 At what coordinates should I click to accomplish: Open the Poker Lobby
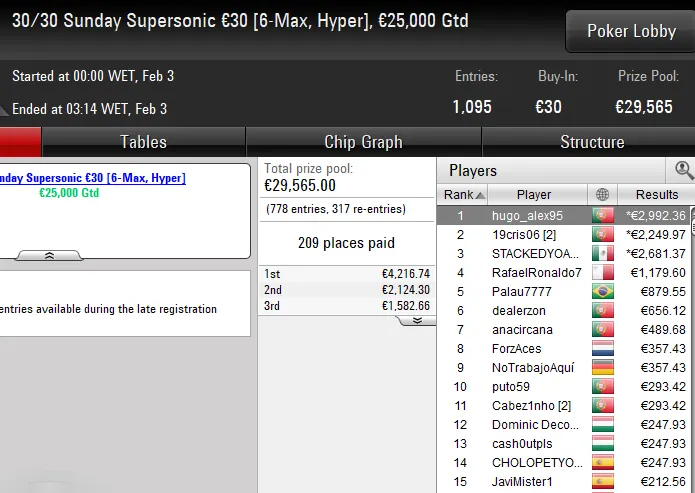pos(631,31)
